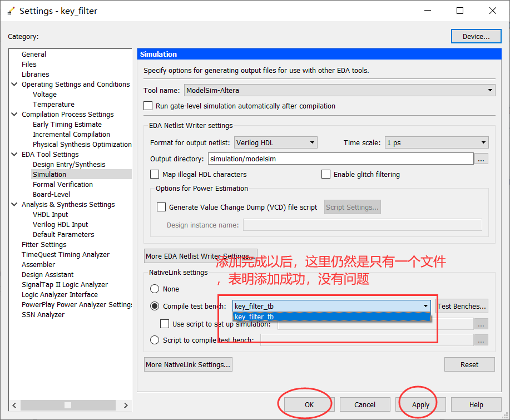Screen dimensions: 510x420
Task: Check Generate Value Change Dump file script
Action: (x=161, y=207)
